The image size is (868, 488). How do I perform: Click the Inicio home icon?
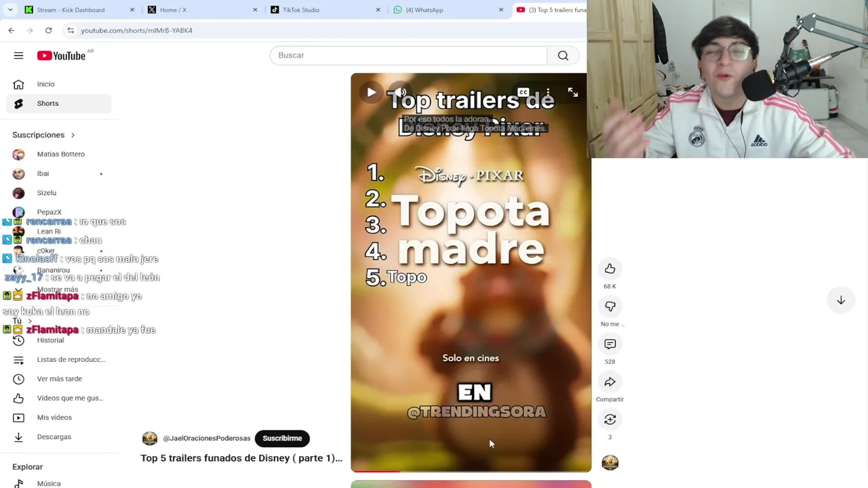[18, 84]
